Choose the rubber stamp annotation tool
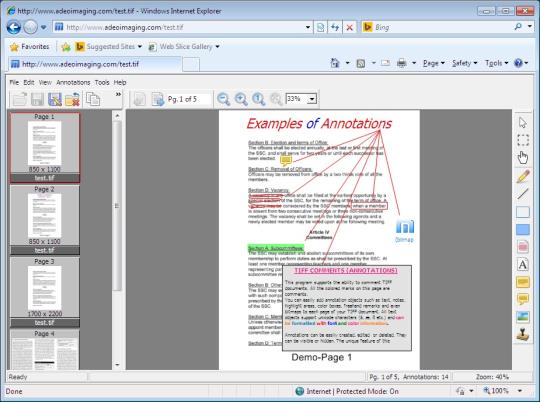Image resolution: width=540 pixels, height=402 pixels. click(x=523, y=334)
